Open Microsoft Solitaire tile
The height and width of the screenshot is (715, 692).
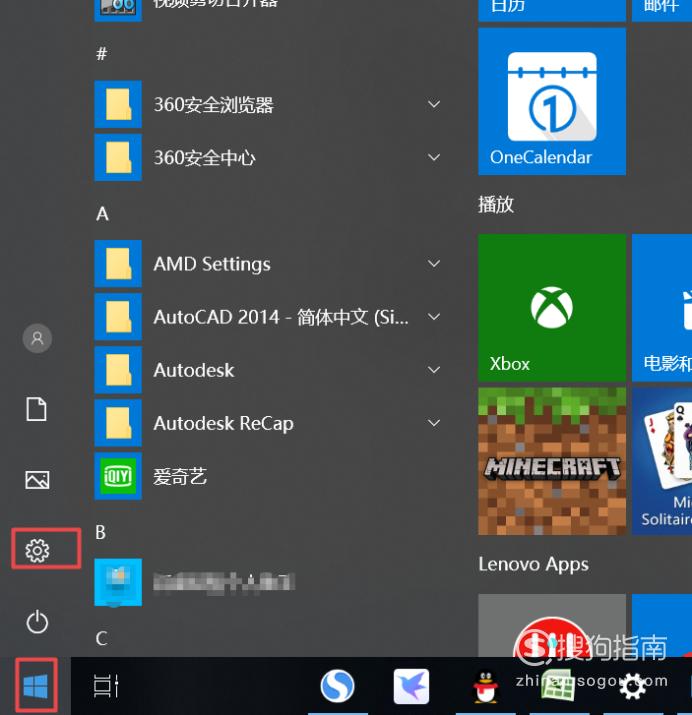point(662,461)
